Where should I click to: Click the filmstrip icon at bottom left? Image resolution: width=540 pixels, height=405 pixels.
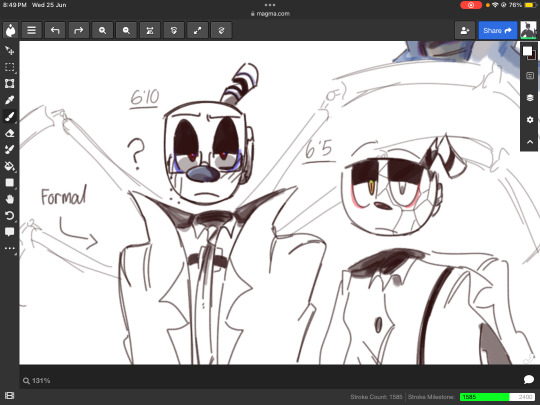click(x=10, y=396)
